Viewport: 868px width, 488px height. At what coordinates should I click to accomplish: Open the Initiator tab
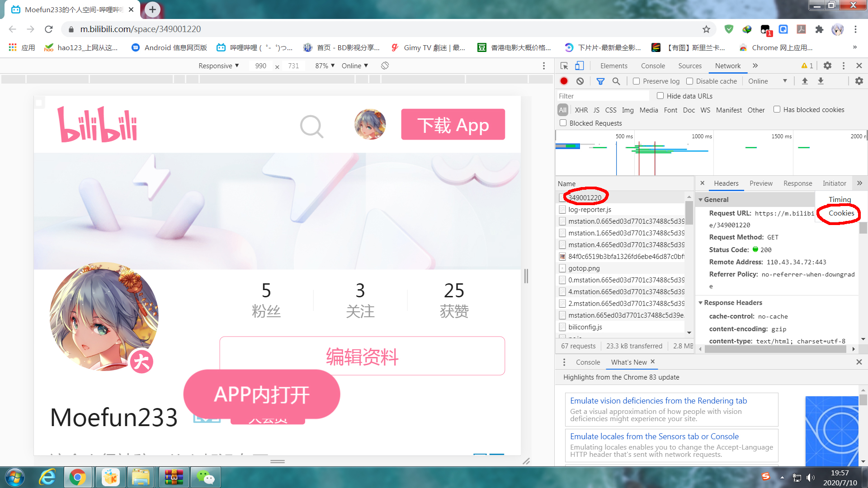click(834, 183)
